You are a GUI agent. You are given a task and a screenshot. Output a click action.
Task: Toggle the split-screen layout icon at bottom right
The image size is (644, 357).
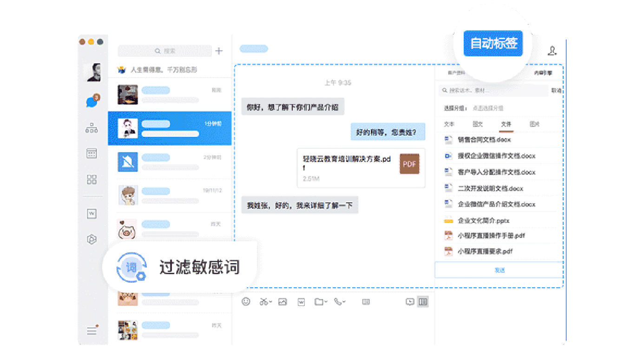click(423, 302)
